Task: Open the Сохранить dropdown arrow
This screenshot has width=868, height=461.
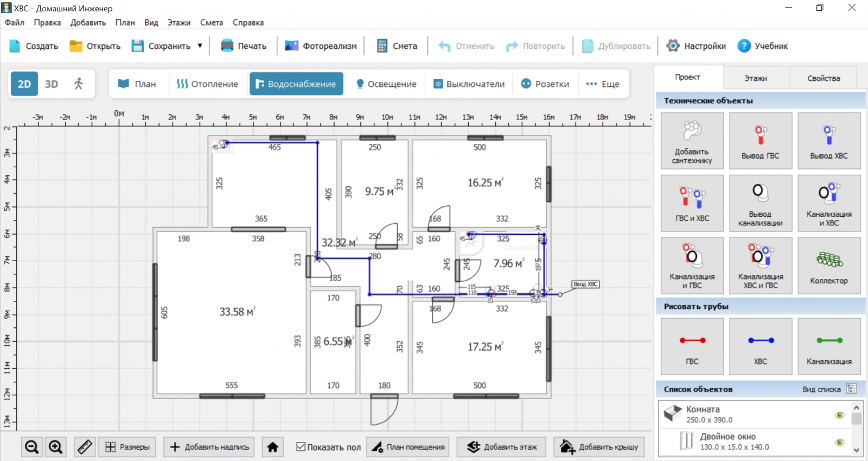Action: point(200,46)
